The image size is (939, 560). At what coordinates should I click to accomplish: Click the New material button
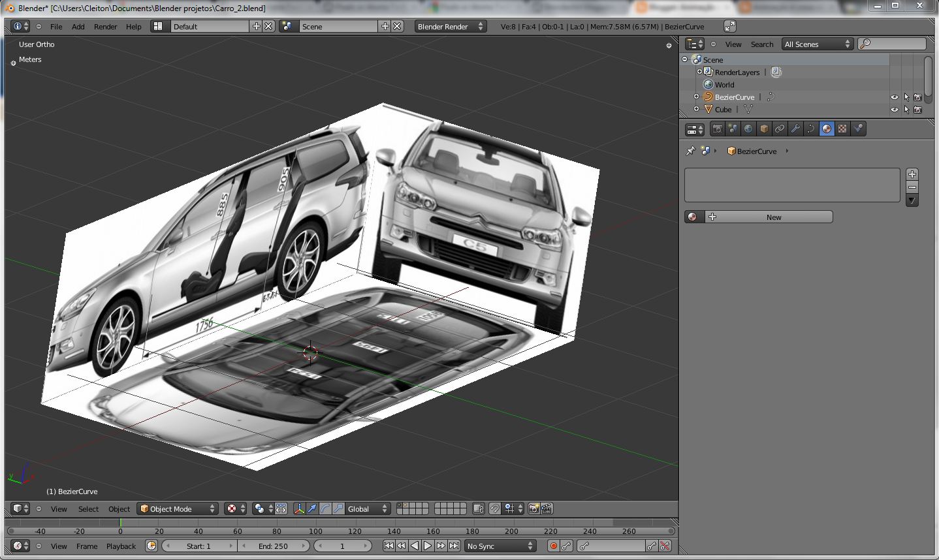click(x=773, y=217)
